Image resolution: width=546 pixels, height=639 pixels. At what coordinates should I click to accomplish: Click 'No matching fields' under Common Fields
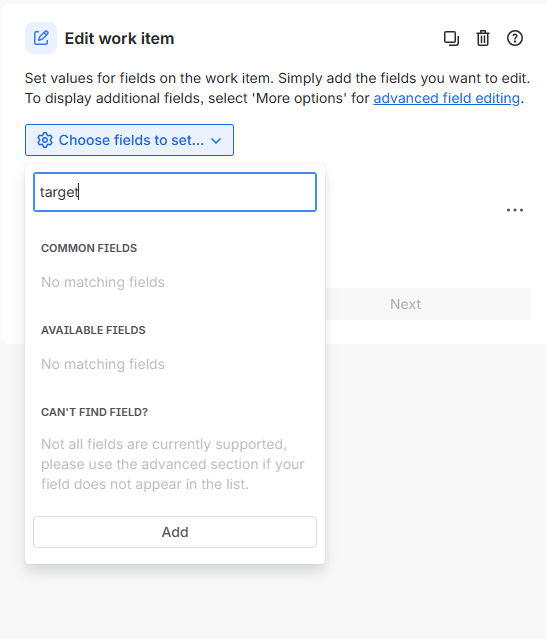coord(103,282)
